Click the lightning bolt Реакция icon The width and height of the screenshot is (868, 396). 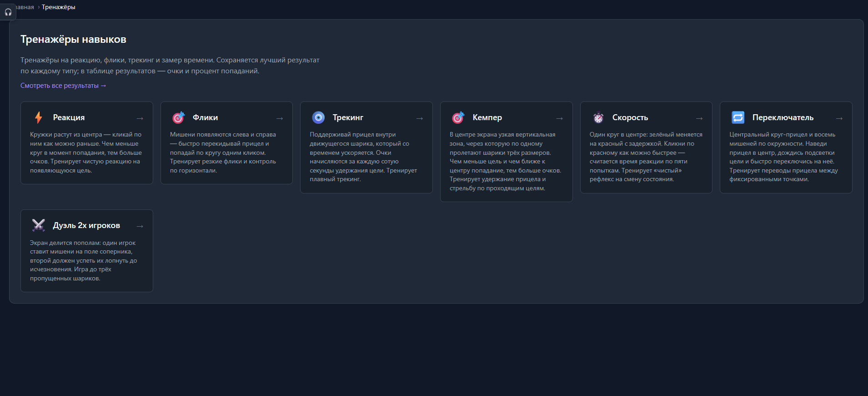(x=39, y=117)
